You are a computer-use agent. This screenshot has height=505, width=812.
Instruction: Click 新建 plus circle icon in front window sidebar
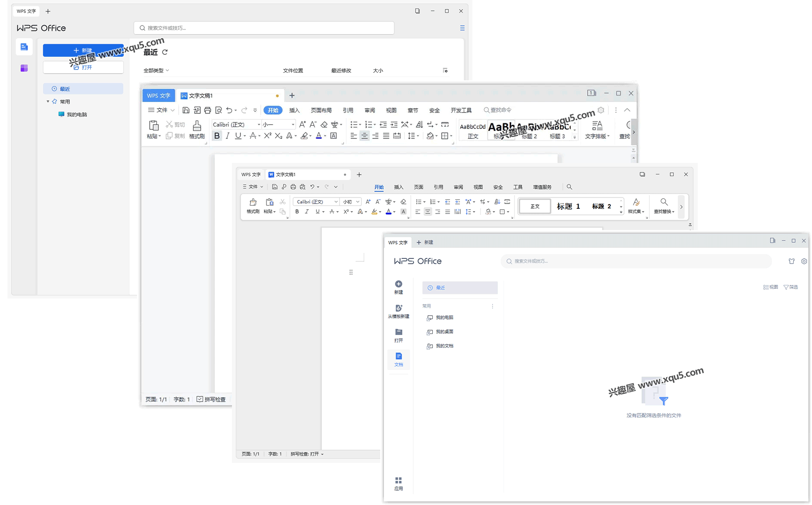(x=399, y=284)
